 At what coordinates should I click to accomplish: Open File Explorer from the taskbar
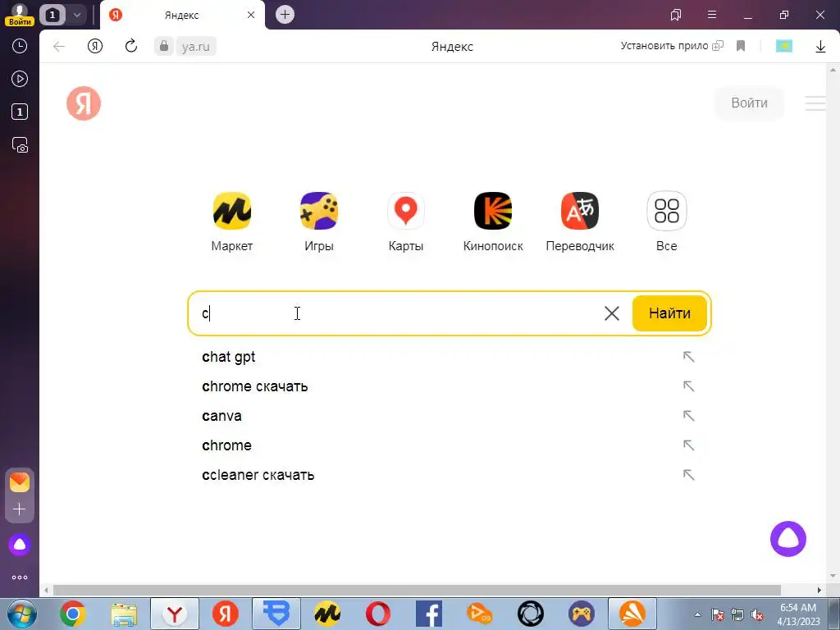pyautogui.click(x=124, y=614)
